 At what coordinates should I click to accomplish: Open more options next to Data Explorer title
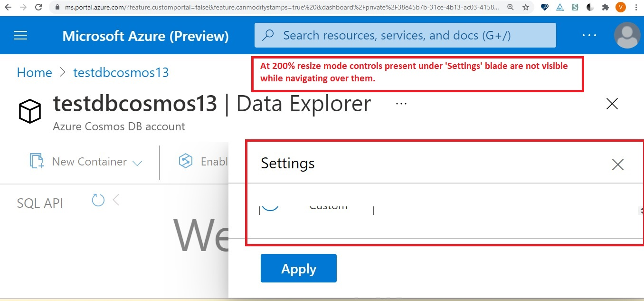400,103
